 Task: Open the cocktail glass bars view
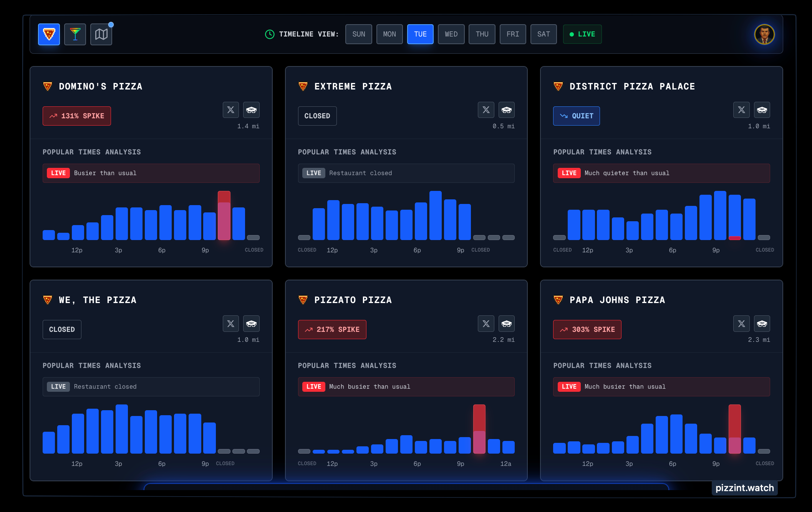[x=75, y=34]
